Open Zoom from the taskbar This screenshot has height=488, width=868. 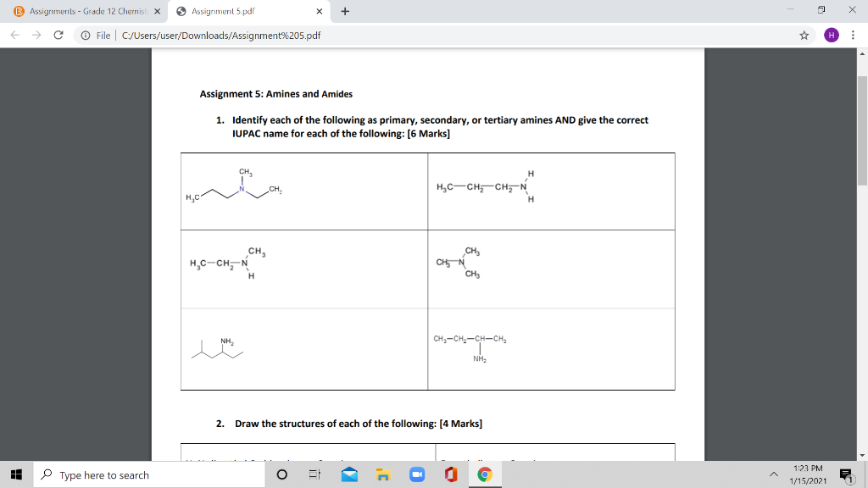416,474
